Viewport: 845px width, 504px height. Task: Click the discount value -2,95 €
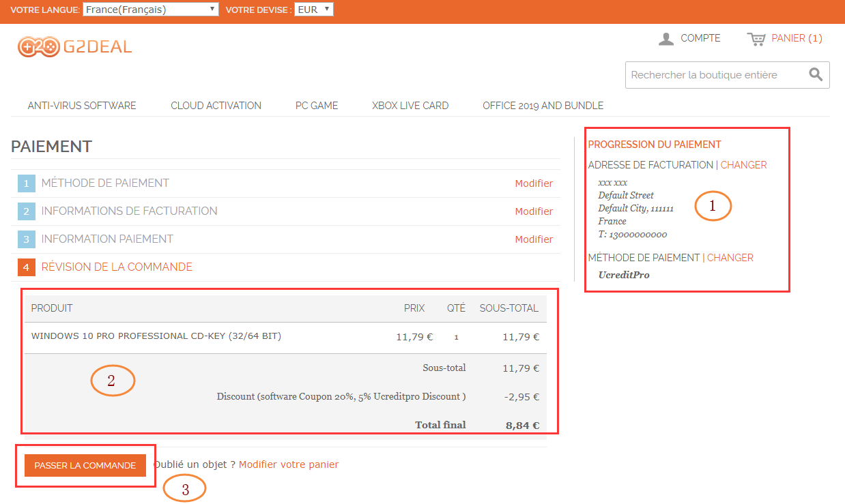(524, 397)
